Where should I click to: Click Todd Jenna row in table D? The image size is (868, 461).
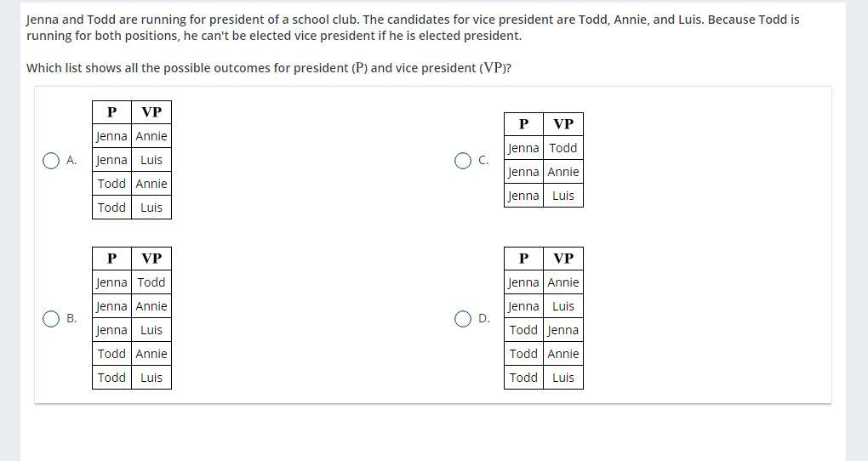(x=544, y=330)
